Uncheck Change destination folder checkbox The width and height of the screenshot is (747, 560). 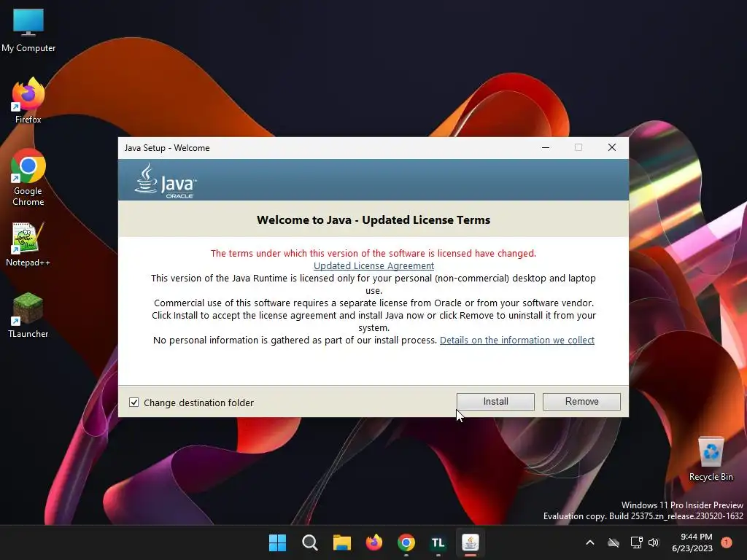click(x=134, y=402)
